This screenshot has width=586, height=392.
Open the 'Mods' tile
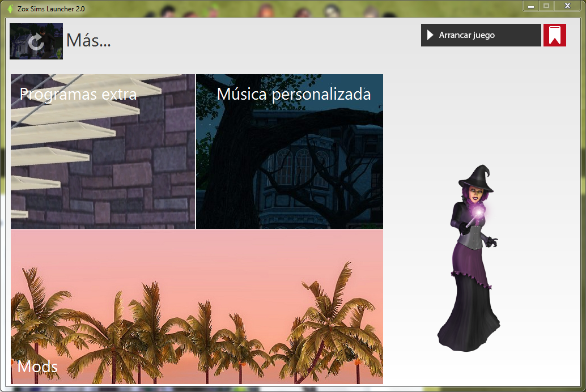196,308
